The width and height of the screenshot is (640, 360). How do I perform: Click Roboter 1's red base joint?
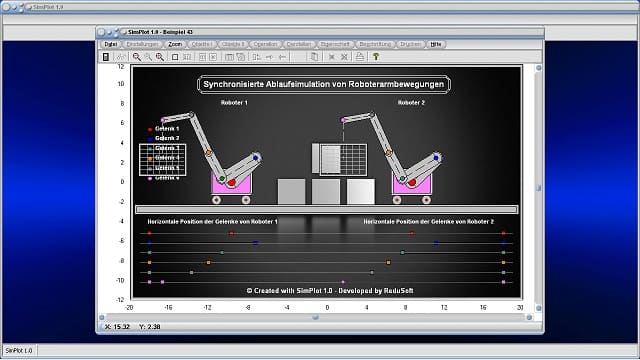tap(232, 182)
